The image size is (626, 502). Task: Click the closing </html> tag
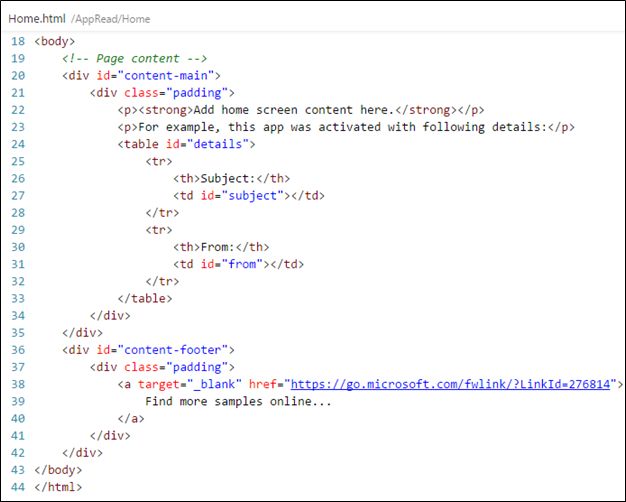click(58, 487)
